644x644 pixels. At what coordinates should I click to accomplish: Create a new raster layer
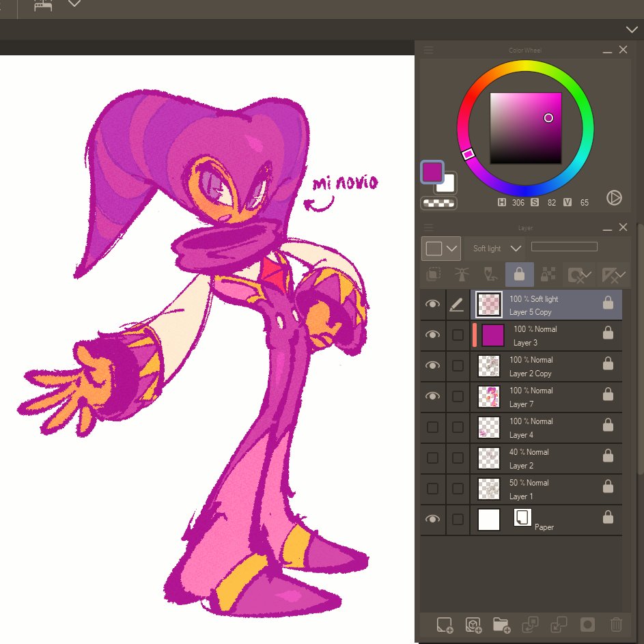tap(445, 625)
